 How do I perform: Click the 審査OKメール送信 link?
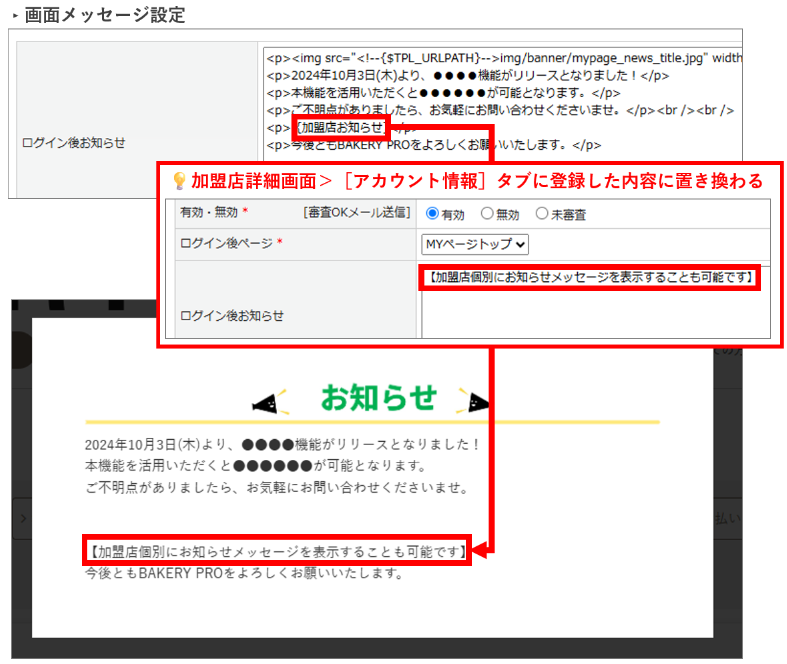point(357,212)
